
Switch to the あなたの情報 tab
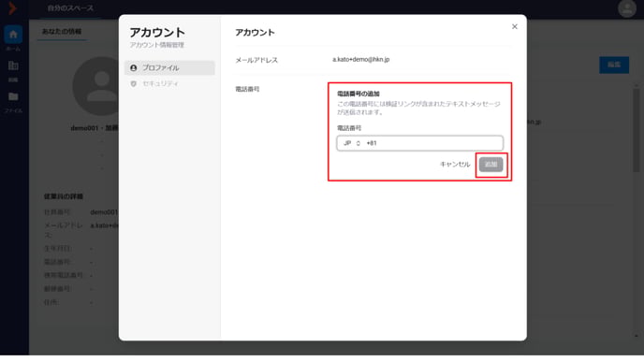point(62,32)
